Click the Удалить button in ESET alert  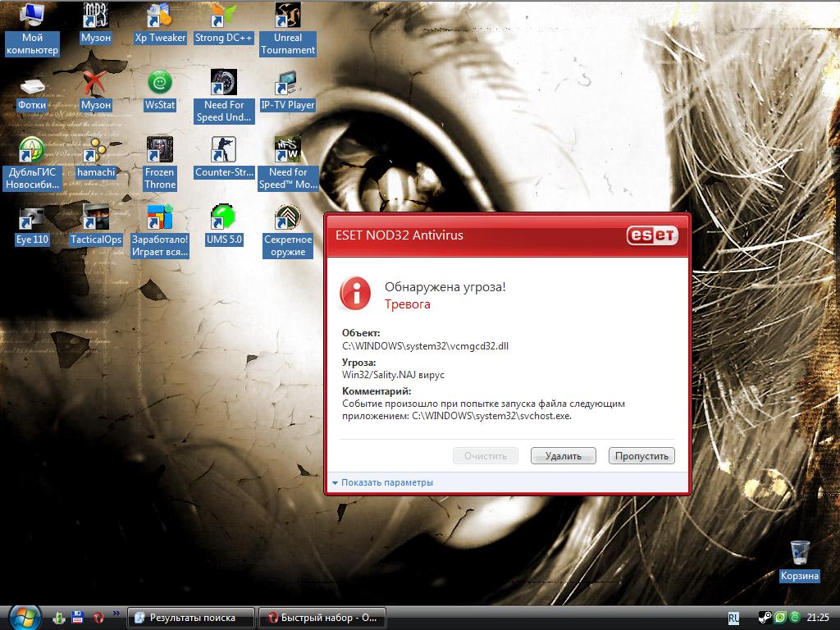(x=563, y=456)
